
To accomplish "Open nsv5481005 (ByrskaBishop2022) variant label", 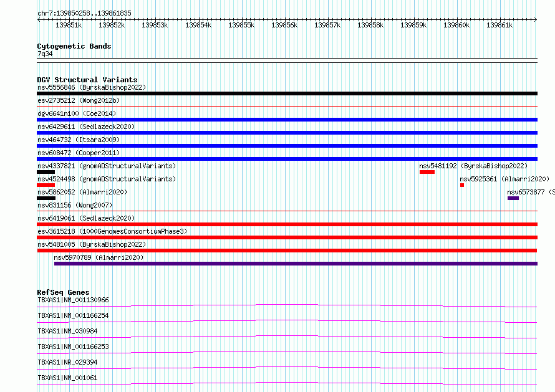I will [x=92, y=244].
